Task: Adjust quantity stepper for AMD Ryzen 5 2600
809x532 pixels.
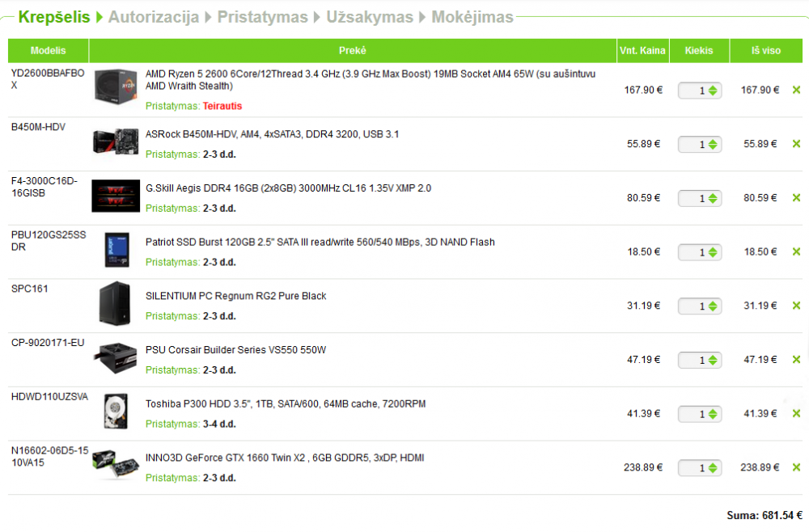Action: click(713, 91)
